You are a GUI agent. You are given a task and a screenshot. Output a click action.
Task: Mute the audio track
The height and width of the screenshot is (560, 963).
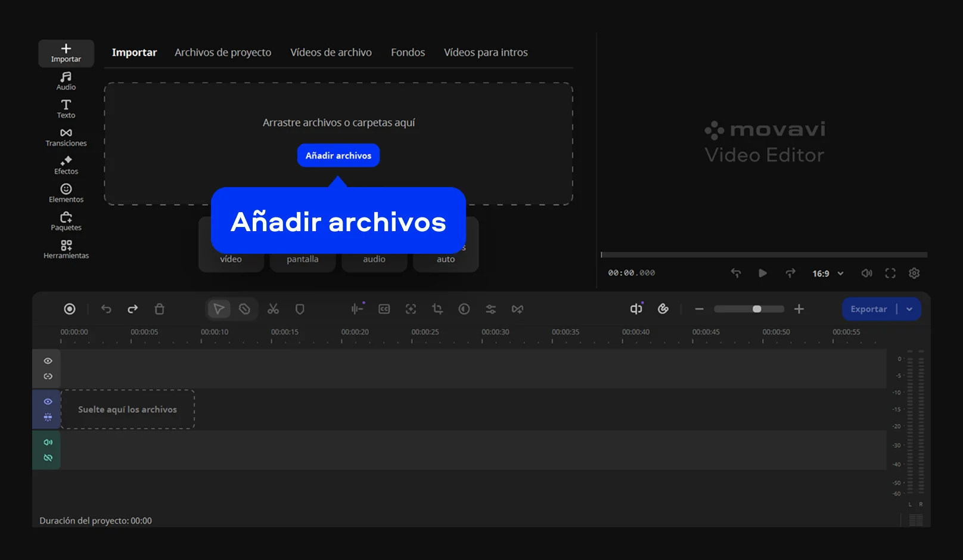click(x=48, y=442)
